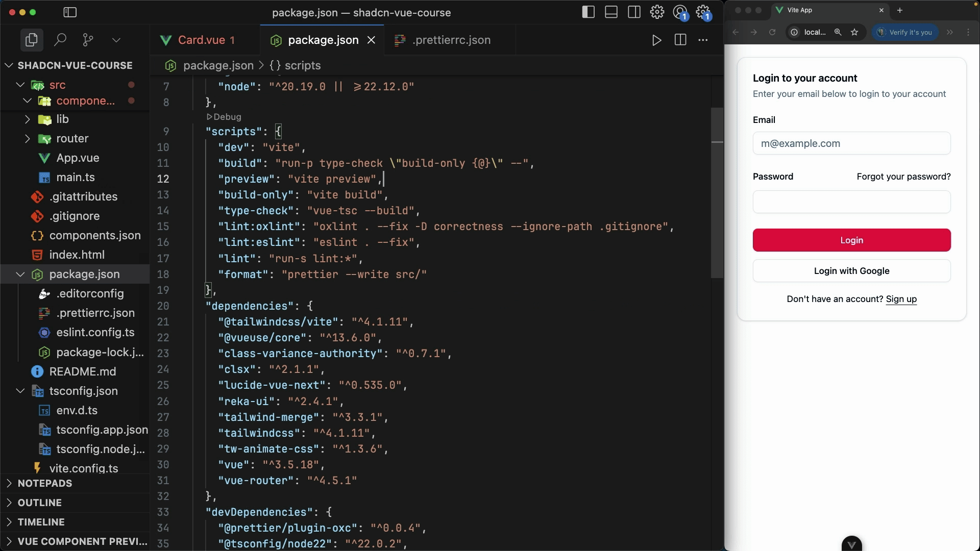Click the Debug code lens above scripts
980x551 pixels.
tap(224, 117)
